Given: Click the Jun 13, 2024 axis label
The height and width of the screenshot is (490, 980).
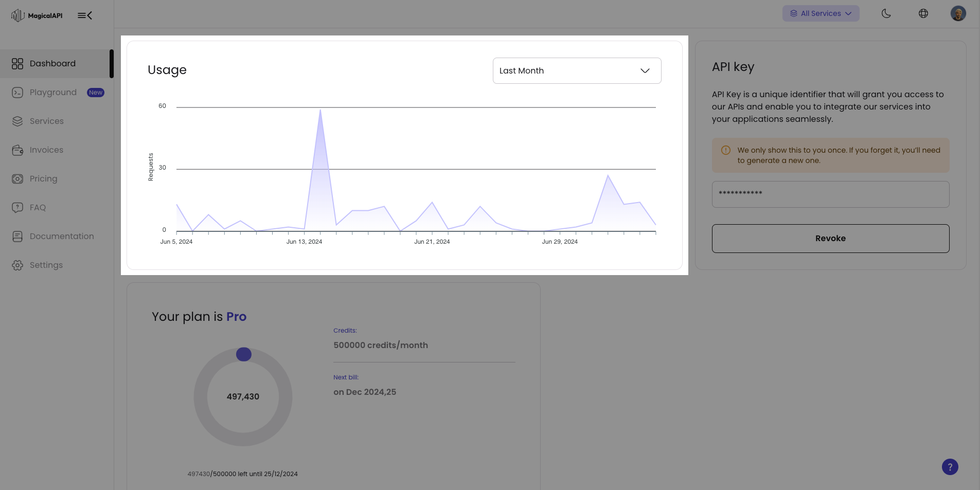Looking at the screenshot, I should [305, 242].
